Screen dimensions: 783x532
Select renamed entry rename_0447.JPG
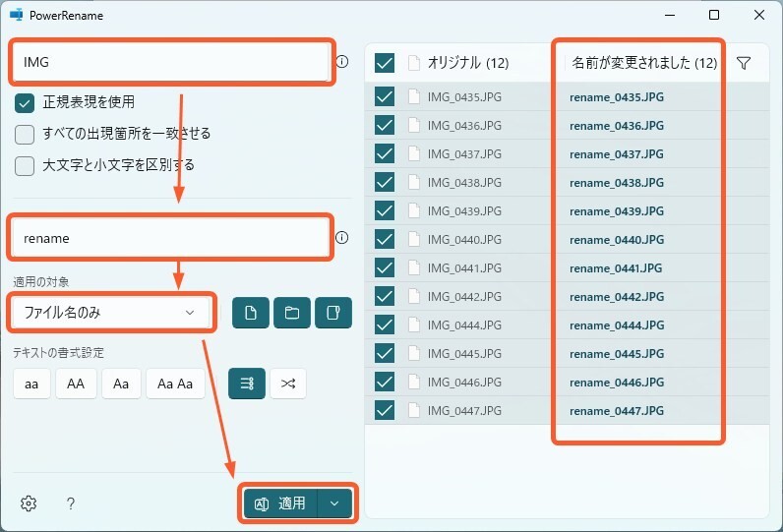tap(617, 411)
